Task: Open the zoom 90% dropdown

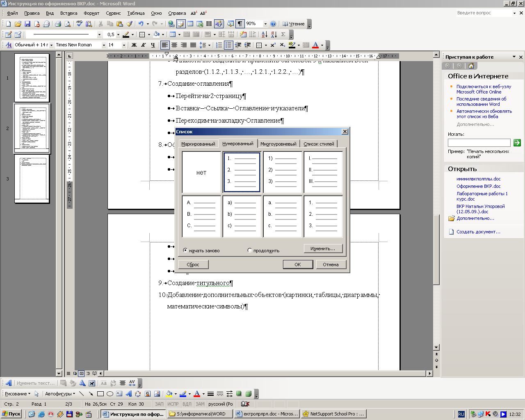Action: [265, 24]
